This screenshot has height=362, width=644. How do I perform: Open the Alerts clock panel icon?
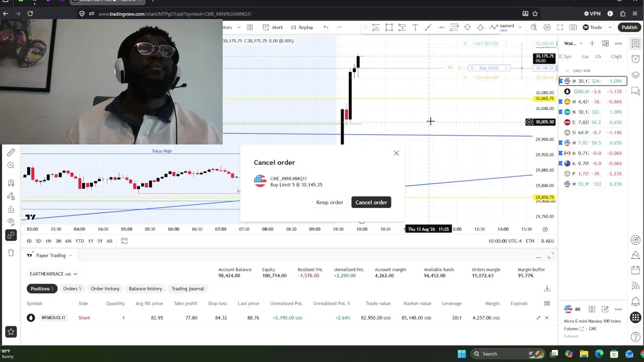(x=635, y=59)
